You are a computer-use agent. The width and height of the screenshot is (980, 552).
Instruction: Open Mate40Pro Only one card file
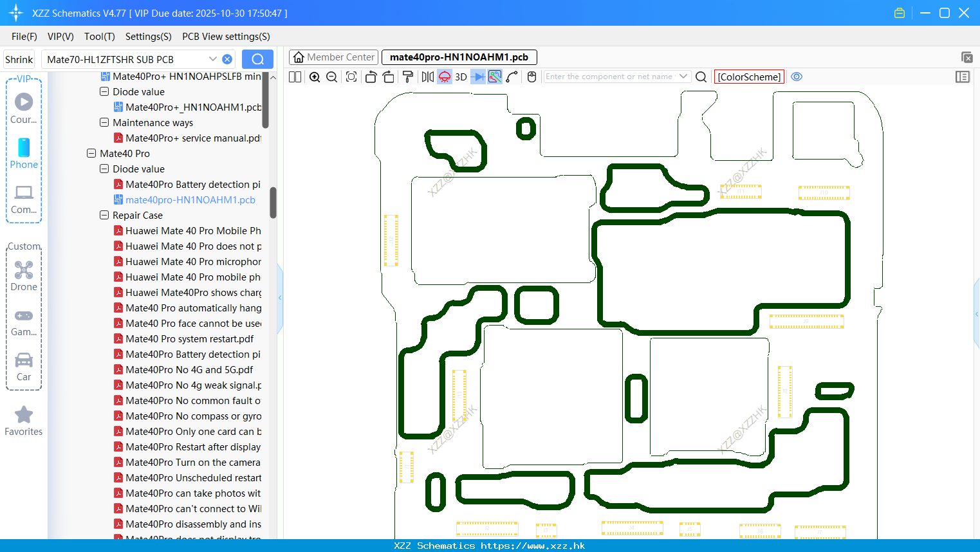pos(187,432)
